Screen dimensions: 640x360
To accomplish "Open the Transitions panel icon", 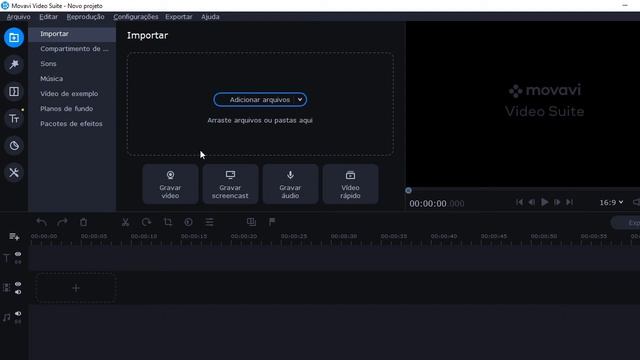I will pos(14,91).
